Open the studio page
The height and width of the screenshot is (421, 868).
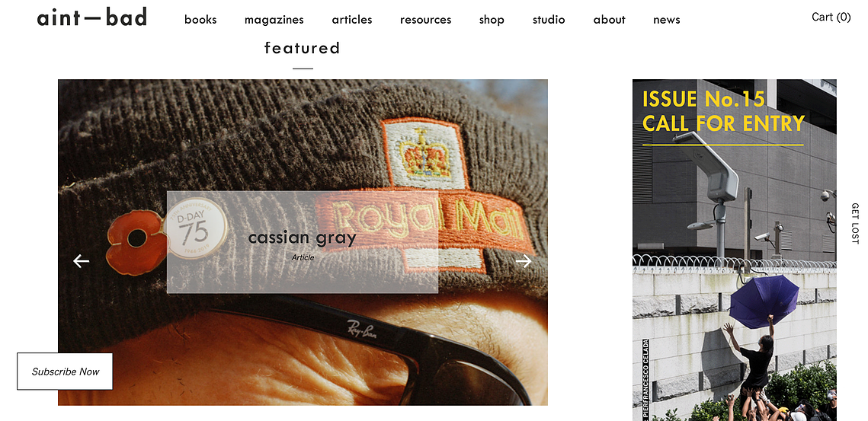[549, 20]
